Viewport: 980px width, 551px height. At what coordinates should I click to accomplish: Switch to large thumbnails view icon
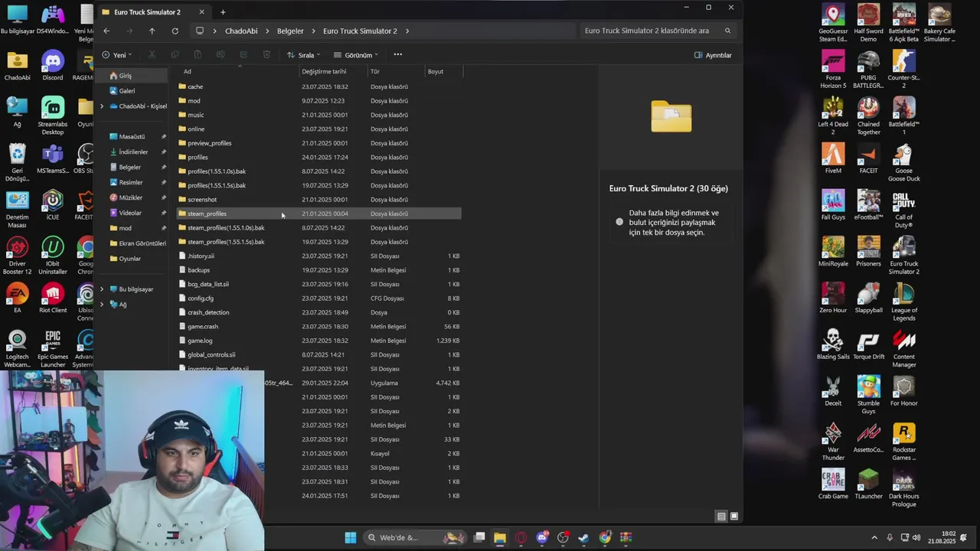click(734, 517)
